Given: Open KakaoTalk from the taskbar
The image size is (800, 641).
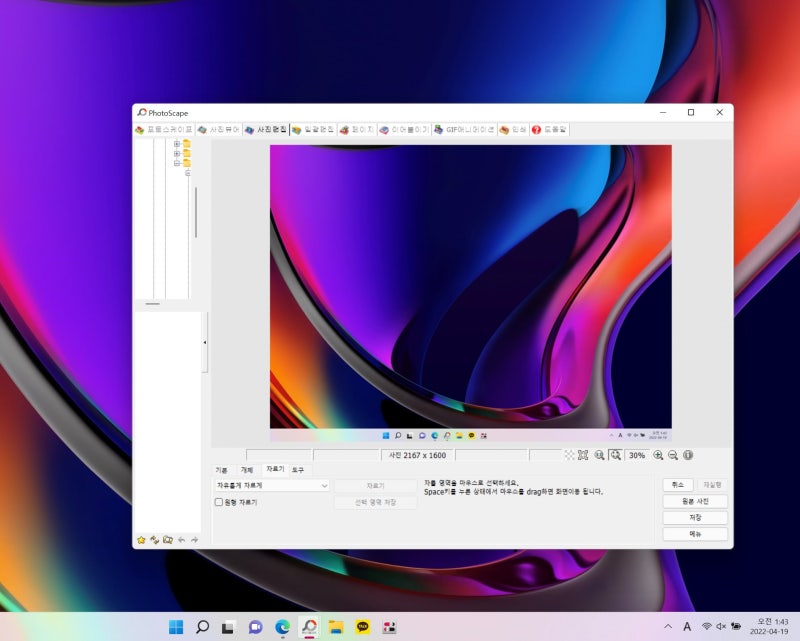Looking at the screenshot, I should click(x=363, y=627).
